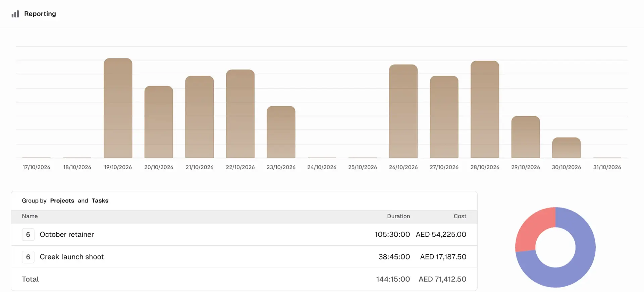Click the Duration column header
The image size is (644, 292).
point(398,216)
